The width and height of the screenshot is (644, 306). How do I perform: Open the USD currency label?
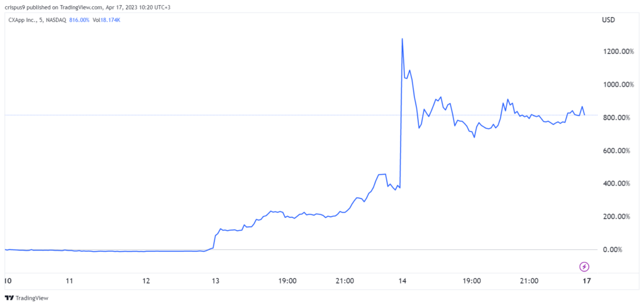(x=609, y=20)
